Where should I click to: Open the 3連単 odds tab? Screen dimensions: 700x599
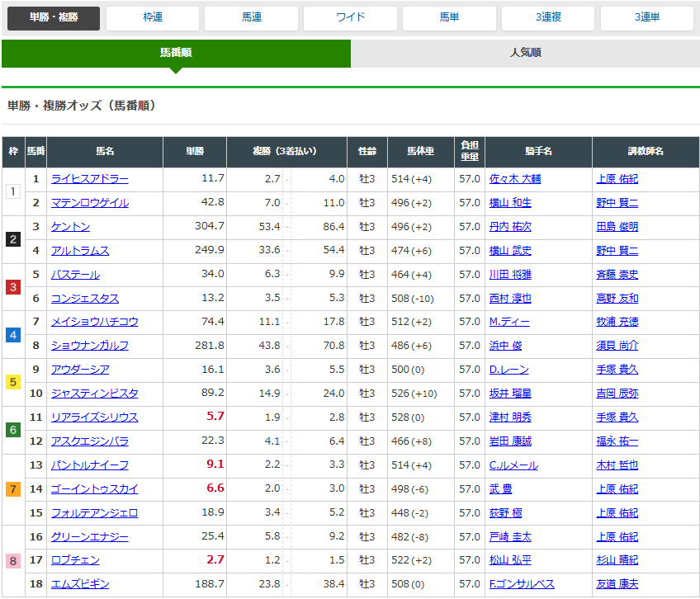(647, 18)
